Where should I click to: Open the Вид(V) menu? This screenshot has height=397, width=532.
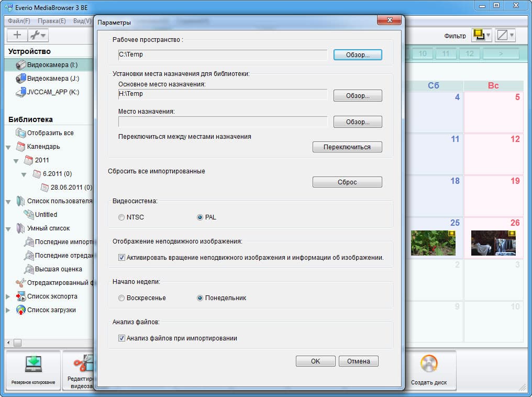tap(82, 21)
